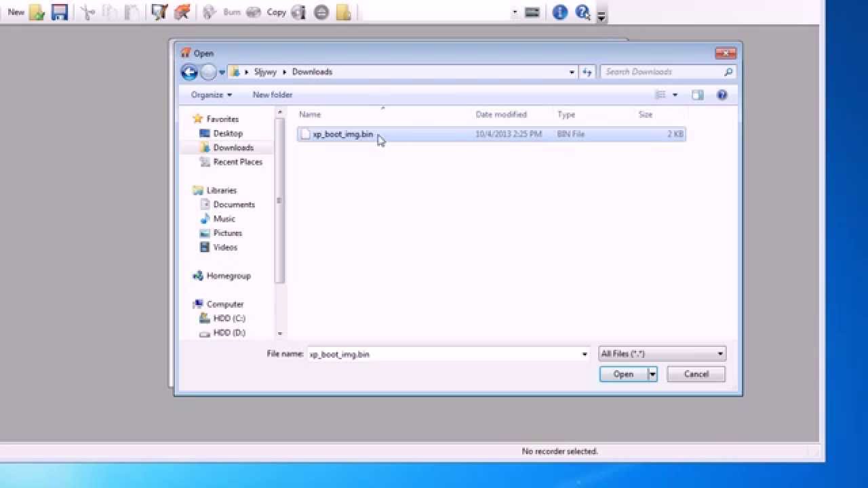Viewport: 868px width, 488px height.
Task: Expand the Organize menu dropdown
Action: pyautogui.click(x=210, y=95)
